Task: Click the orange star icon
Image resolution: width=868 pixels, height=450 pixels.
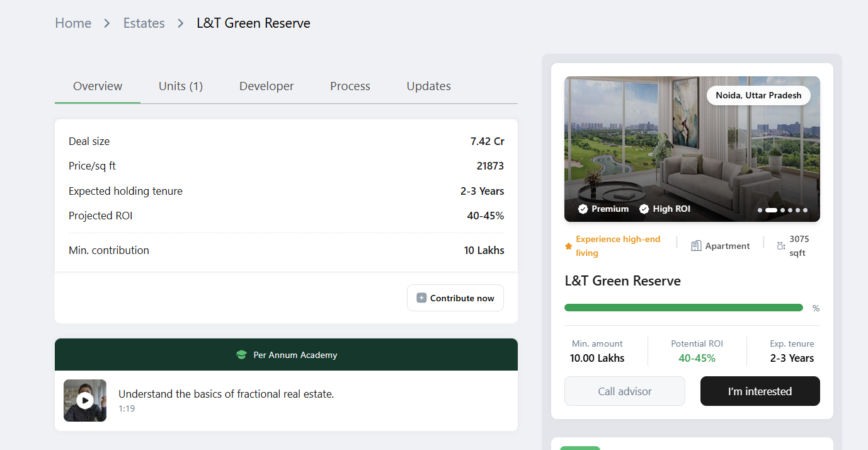Action: click(568, 246)
